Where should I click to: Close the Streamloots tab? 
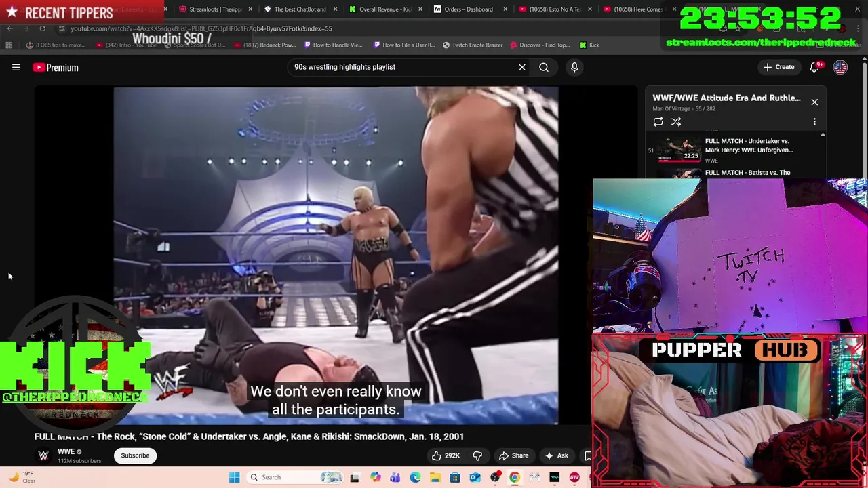tap(250, 9)
